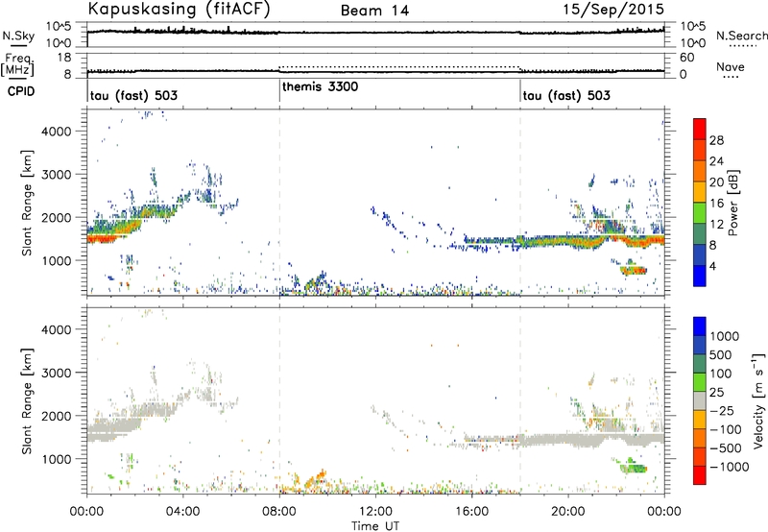Click the gray segment of velocity color bar
768x532 pixels.
tap(700, 400)
